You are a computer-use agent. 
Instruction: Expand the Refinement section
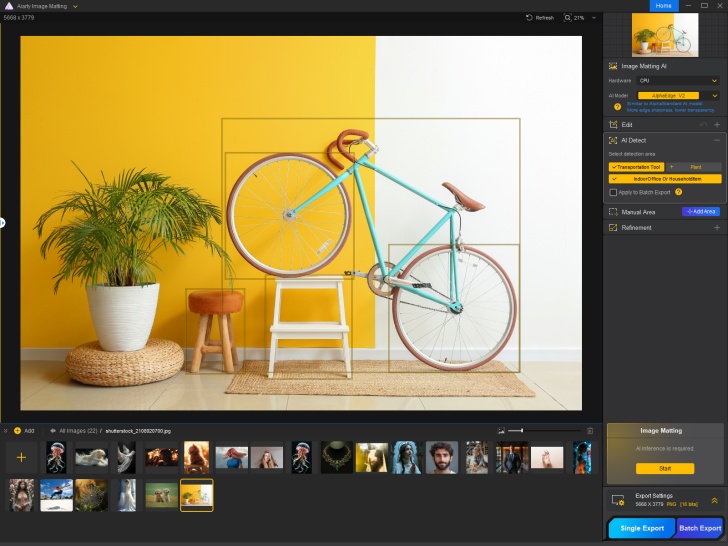click(x=716, y=228)
